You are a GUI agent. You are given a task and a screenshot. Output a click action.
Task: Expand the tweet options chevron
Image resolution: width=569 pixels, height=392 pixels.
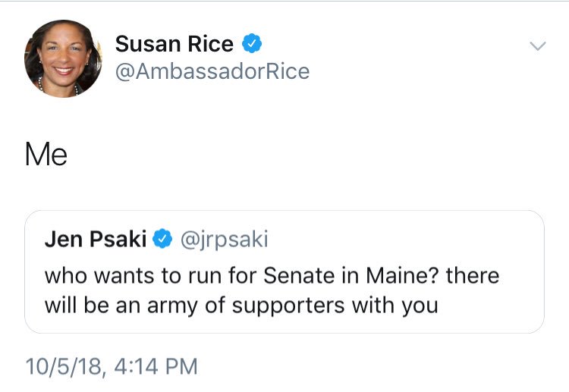point(537,45)
